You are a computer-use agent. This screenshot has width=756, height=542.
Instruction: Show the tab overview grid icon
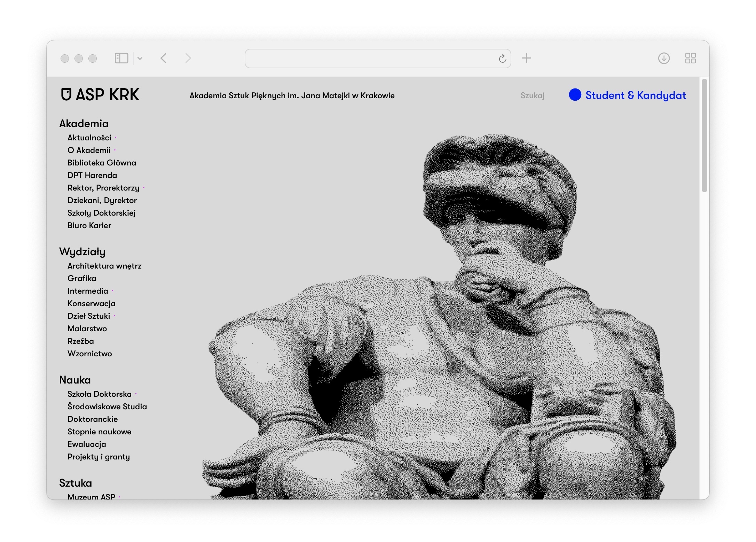click(690, 58)
